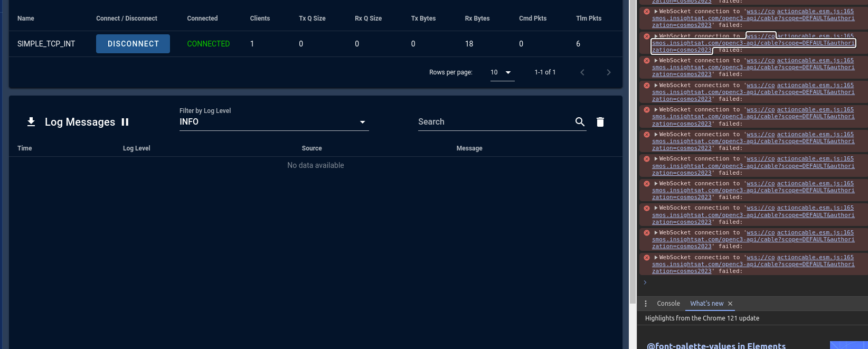The height and width of the screenshot is (349, 868).
Task: Click the page vertical scrollbar
Action: point(633,158)
